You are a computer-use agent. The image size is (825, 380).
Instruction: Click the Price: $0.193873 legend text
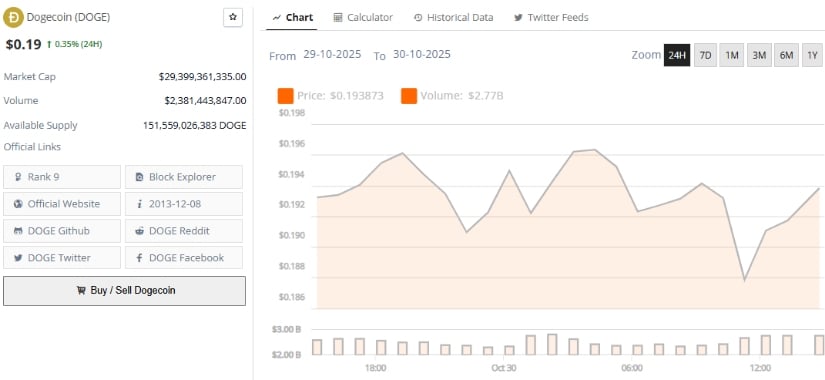[340, 96]
